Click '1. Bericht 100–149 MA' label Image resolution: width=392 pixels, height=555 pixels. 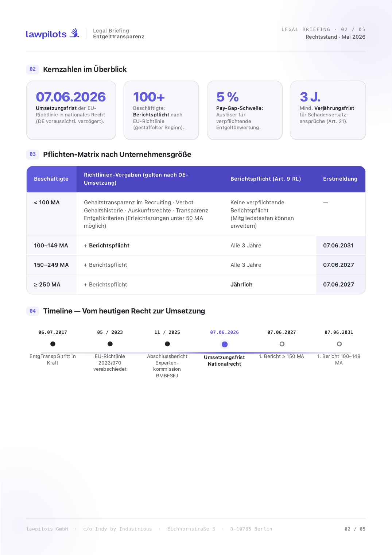(339, 359)
